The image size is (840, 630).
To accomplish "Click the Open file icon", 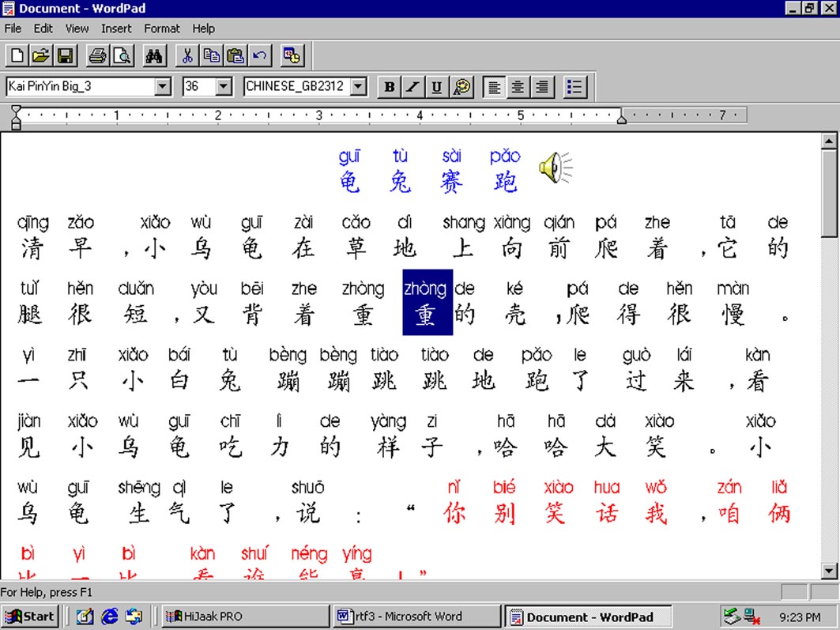I will click(40, 56).
